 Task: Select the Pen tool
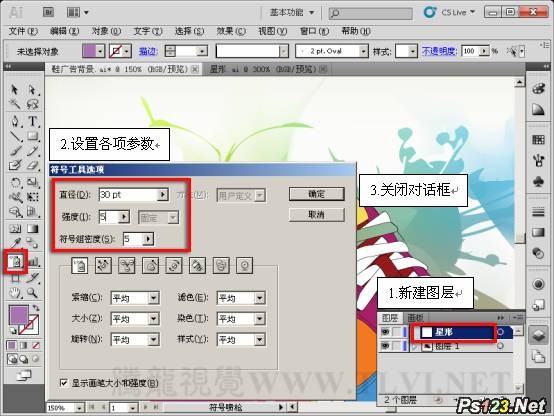[15, 121]
